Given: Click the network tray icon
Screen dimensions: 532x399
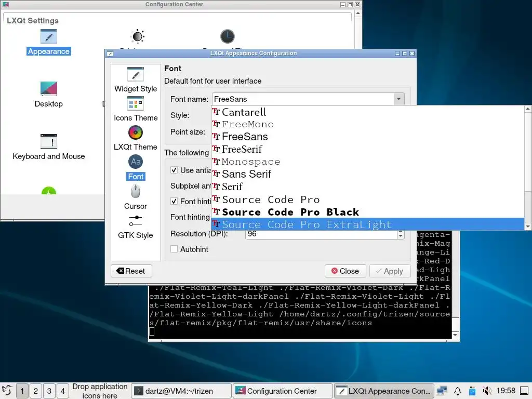Looking at the screenshot, I should click(442, 391).
